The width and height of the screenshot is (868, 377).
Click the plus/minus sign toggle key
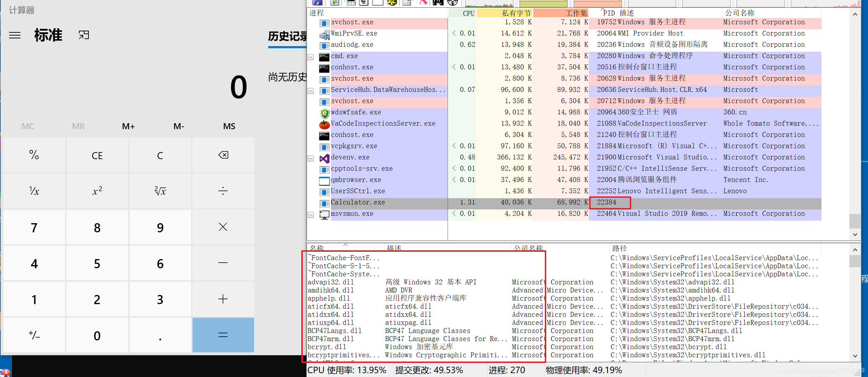tap(34, 335)
